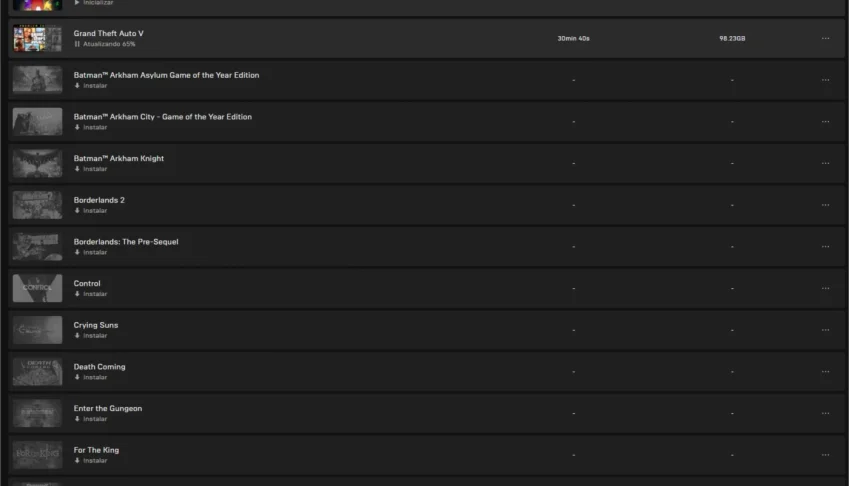Click the Borderlands 2 thumbnail
The image size is (849, 486).
point(37,205)
